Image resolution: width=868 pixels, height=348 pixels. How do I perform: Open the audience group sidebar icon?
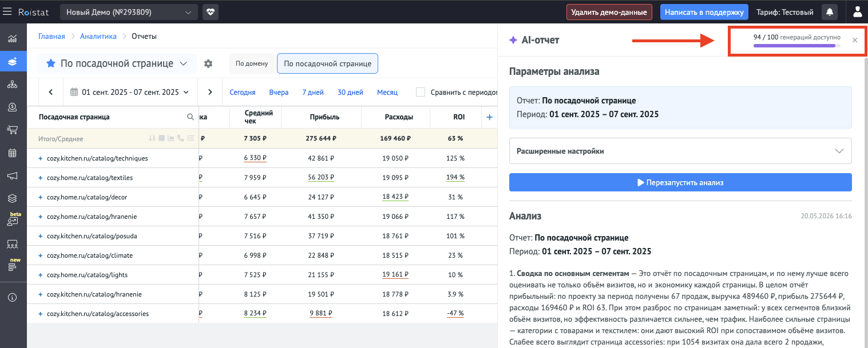pyautogui.click(x=13, y=245)
